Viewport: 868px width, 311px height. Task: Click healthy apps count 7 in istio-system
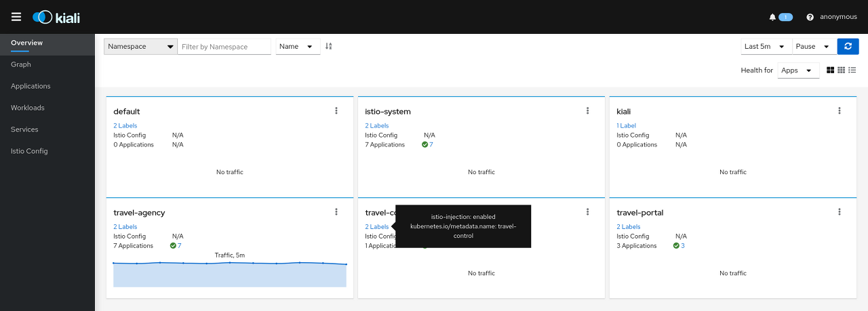pos(431,144)
